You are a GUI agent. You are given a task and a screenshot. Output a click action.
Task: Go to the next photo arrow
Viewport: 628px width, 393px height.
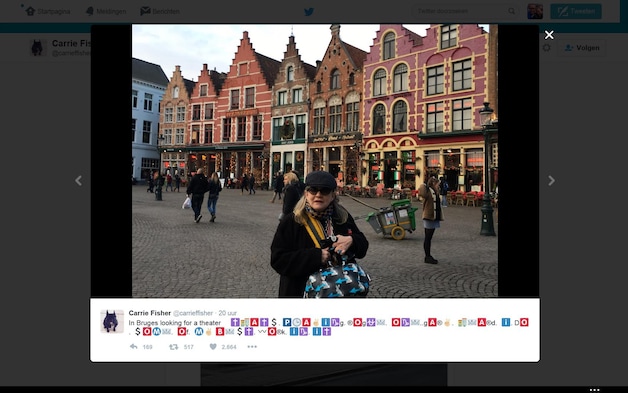[552, 181]
